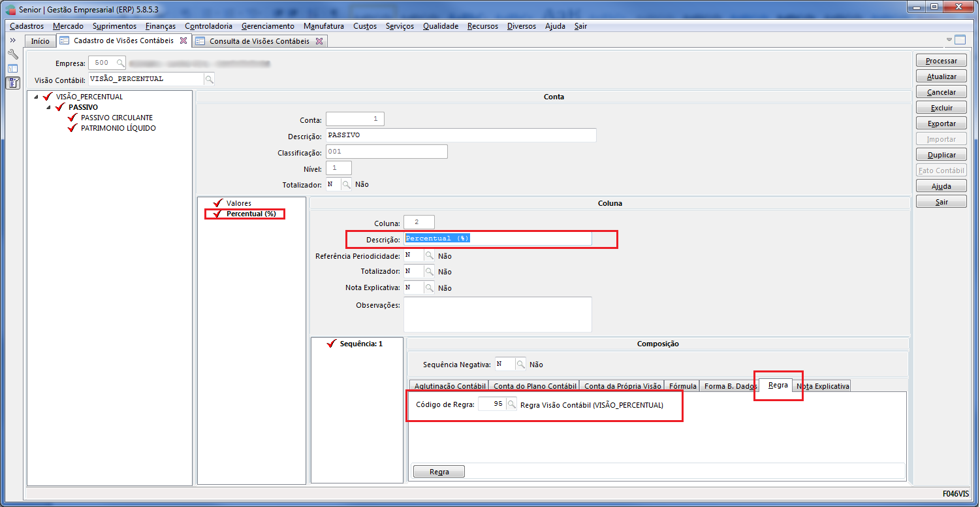Select the Percentual (%) column item
Screen dimensions: 980x507
coord(251,214)
